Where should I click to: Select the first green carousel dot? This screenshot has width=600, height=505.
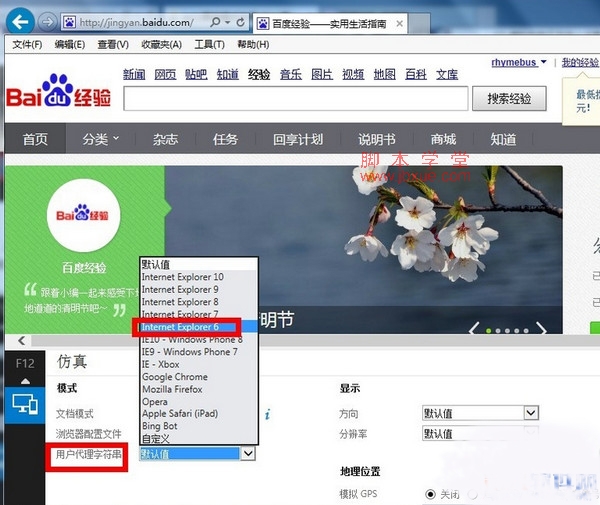pos(488,331)
